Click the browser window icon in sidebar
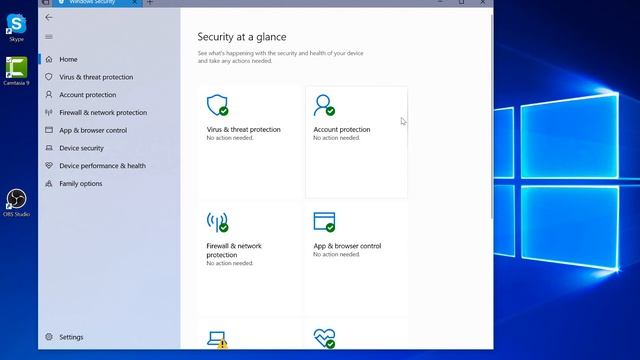The height and width of the screenshot is (360, 640). 49,130
